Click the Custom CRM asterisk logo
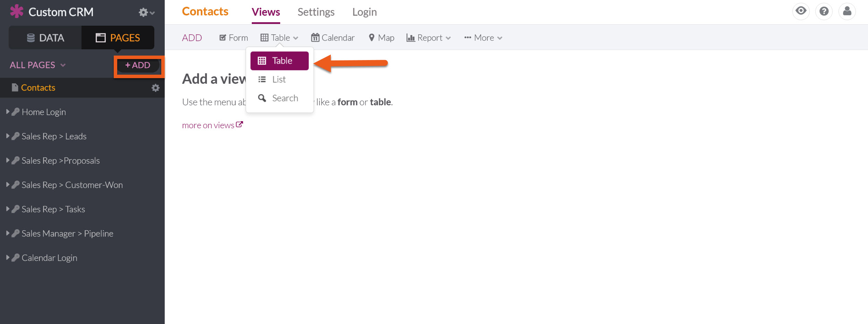 16,11
